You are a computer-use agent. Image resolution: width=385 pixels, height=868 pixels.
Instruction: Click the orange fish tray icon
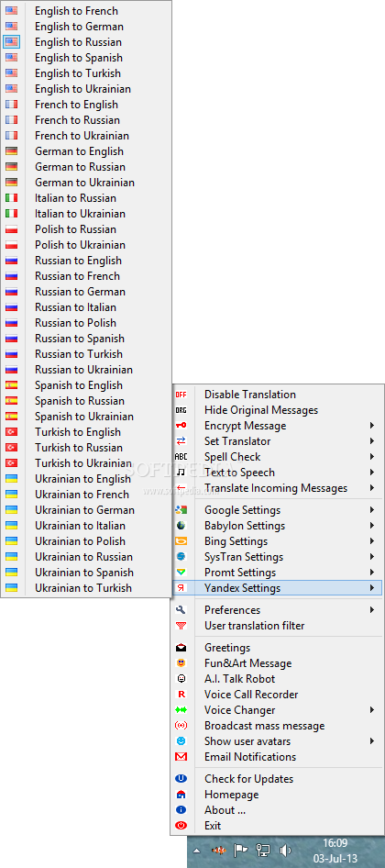tap(218, 850)
